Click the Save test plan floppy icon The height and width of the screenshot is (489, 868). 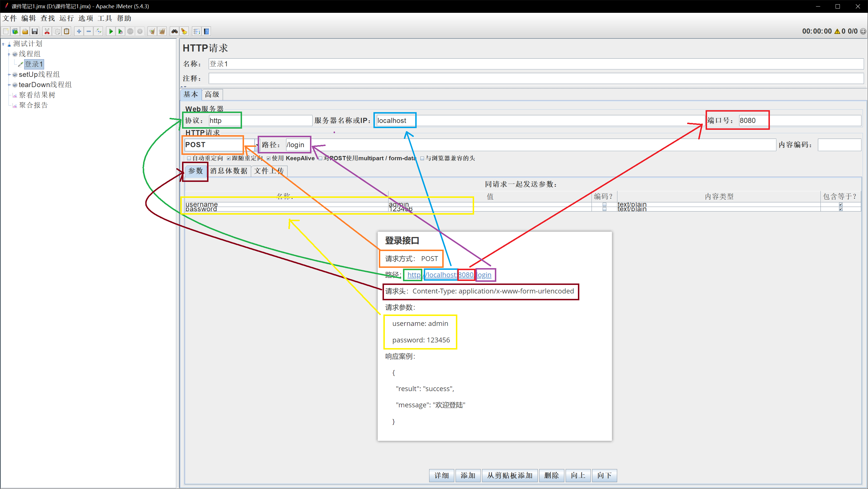tap(35, 31)
